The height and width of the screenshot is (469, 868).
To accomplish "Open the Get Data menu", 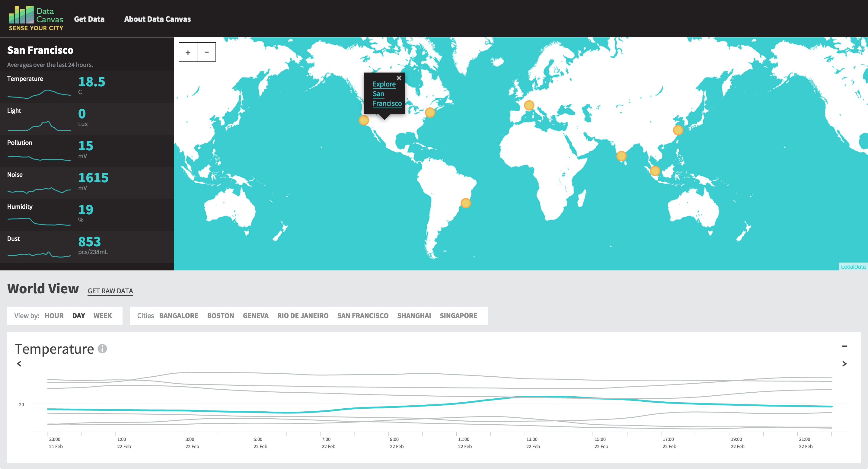I will pyautogui.click(x=89, y=19).
